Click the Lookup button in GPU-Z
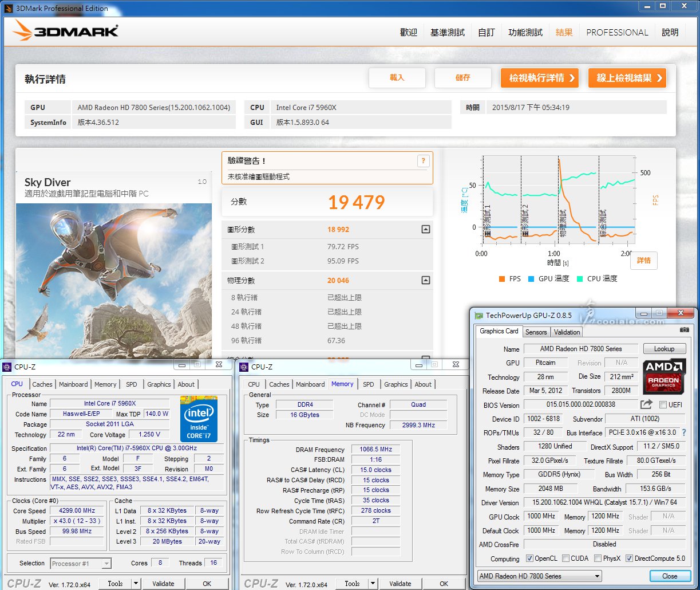The width and height of the screenshot is (700, 590). (x=664, y=349)
